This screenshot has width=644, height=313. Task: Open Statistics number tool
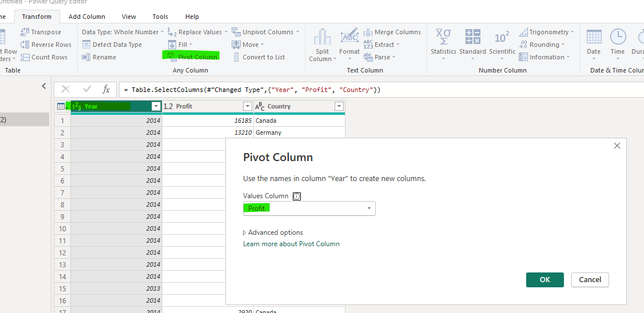point(443,45)
